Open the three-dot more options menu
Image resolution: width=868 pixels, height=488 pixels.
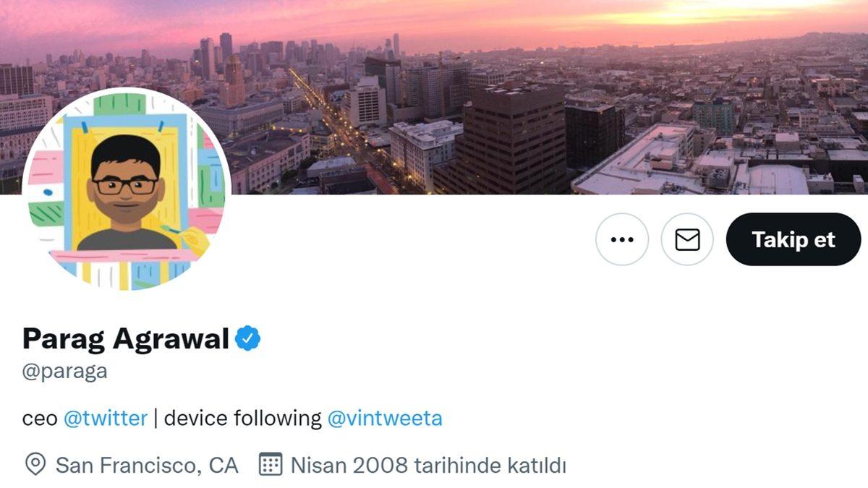click(x=622, y=239)
